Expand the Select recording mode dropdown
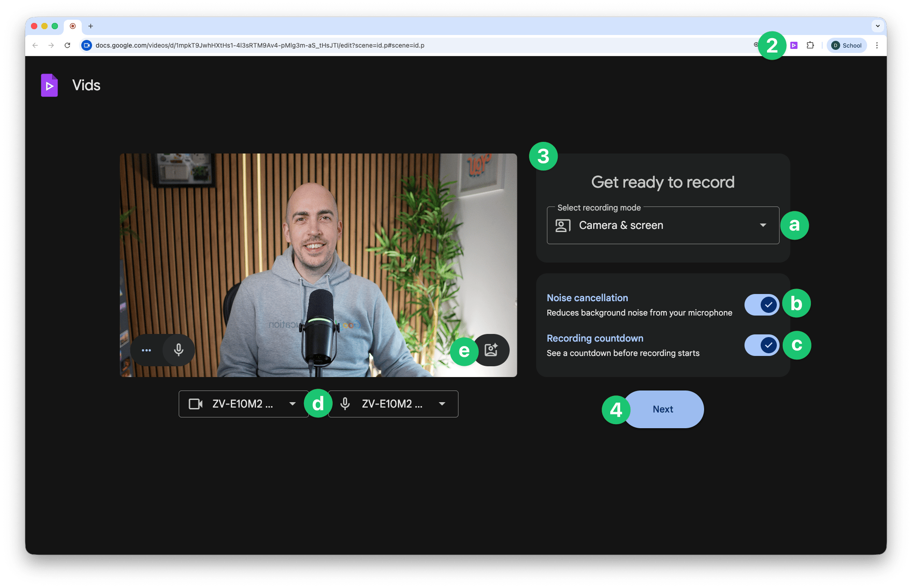This screenshot has width=912, height=588. (x=663, y=225)
